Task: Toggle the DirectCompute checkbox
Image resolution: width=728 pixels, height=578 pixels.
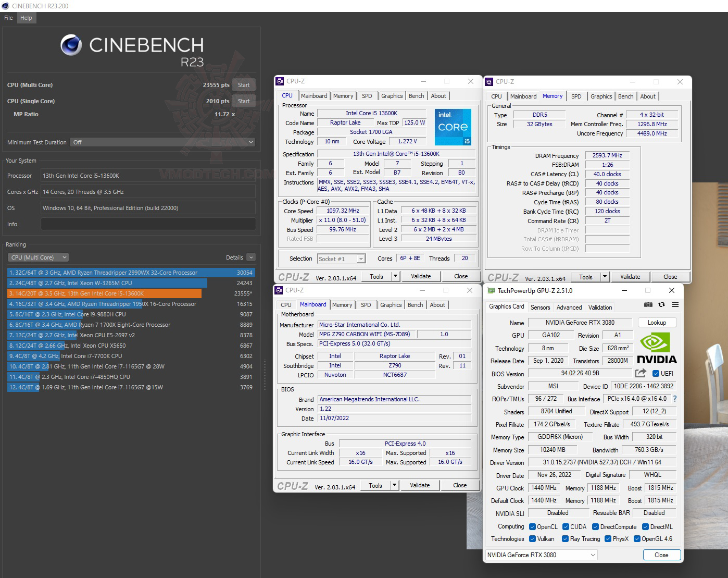Action: pos(596,527)
